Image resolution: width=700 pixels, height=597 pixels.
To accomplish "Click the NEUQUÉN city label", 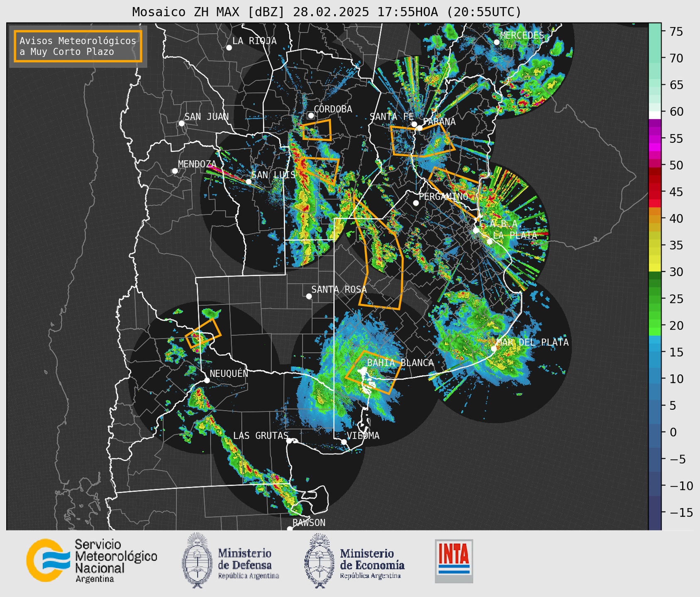I will 229,373.
